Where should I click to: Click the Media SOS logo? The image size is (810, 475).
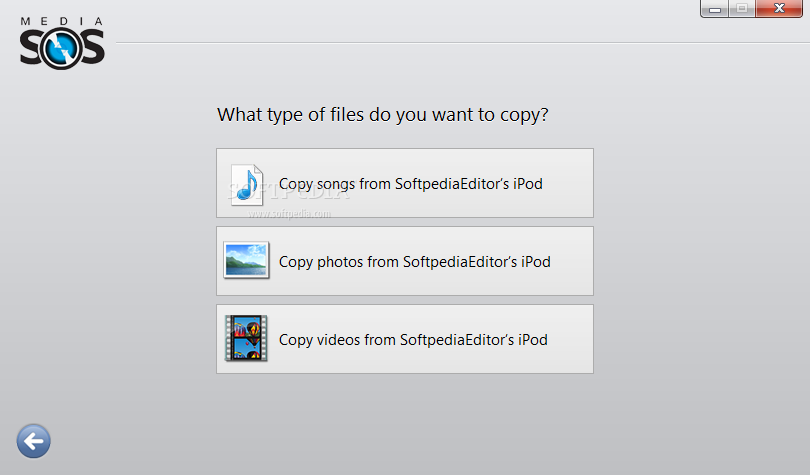62,43
